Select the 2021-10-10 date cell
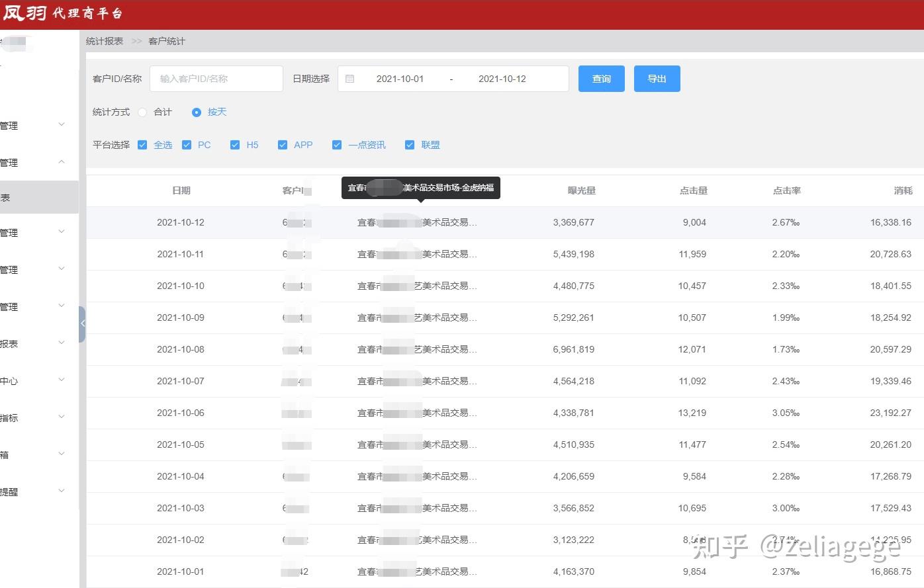 point(181,286)
